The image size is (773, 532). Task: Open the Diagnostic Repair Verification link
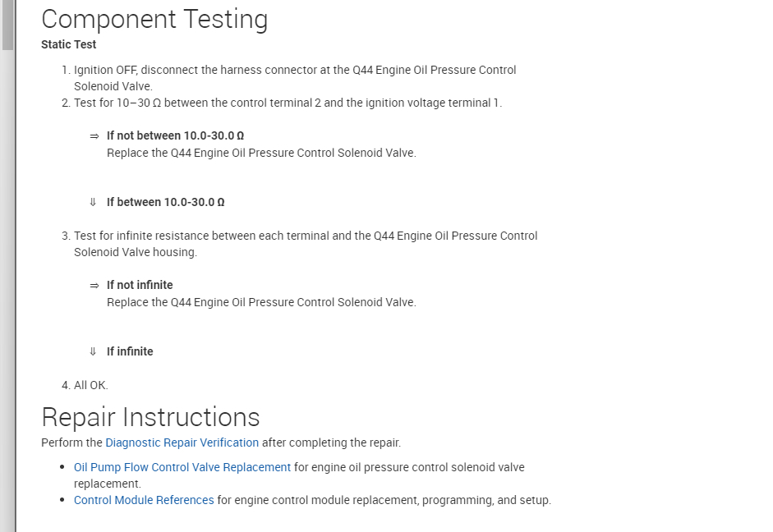tap(182, 443)
